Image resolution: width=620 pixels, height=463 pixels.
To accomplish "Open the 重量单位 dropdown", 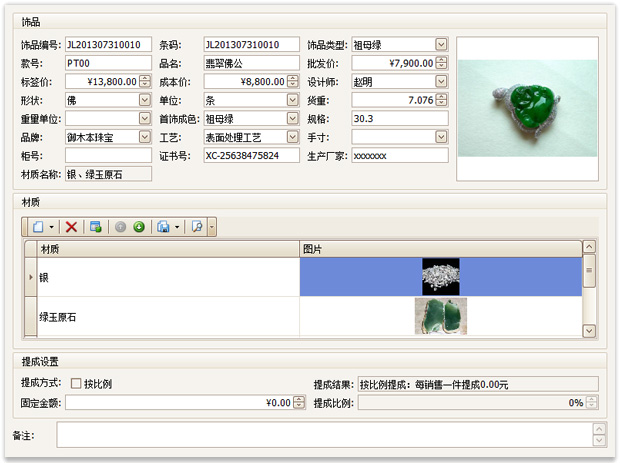I will point(145,118).
